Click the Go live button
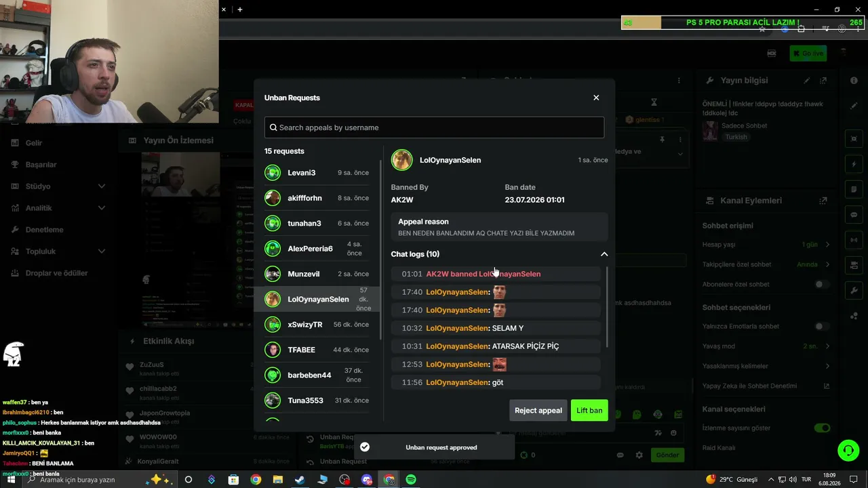The image size is (868, 488). [808, 54]
